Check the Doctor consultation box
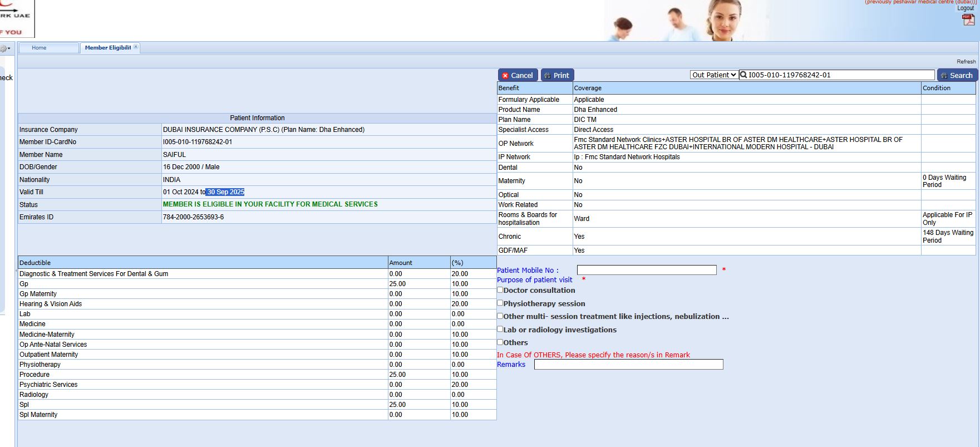 coord(500,290)
